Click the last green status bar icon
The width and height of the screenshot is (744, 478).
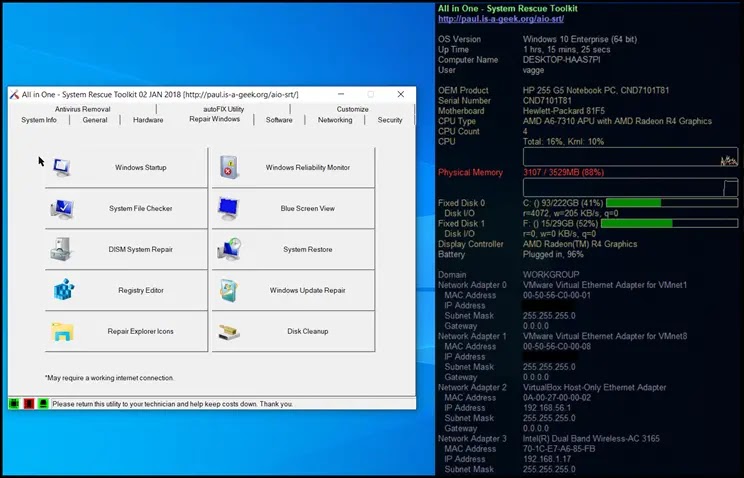click(x=43, y=403)
